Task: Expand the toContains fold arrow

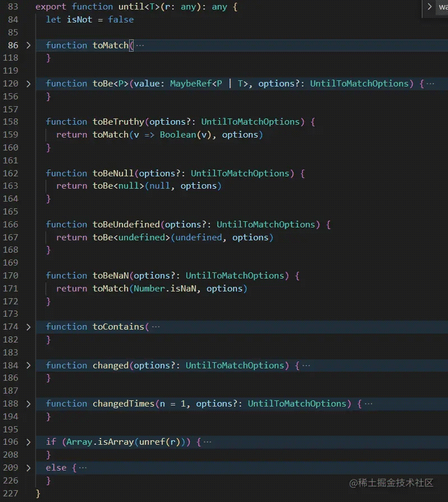Action: point(29,327)
